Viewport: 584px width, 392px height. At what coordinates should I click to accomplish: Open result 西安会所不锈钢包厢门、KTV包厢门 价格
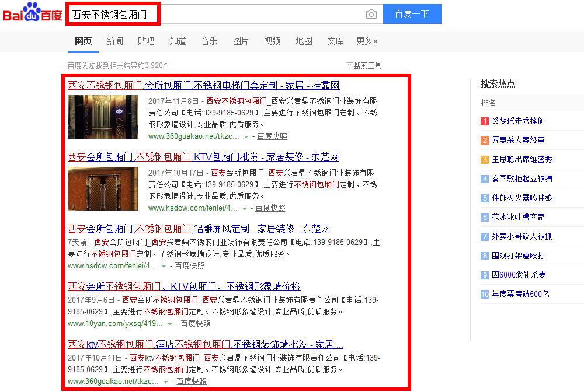pos(184,286)
